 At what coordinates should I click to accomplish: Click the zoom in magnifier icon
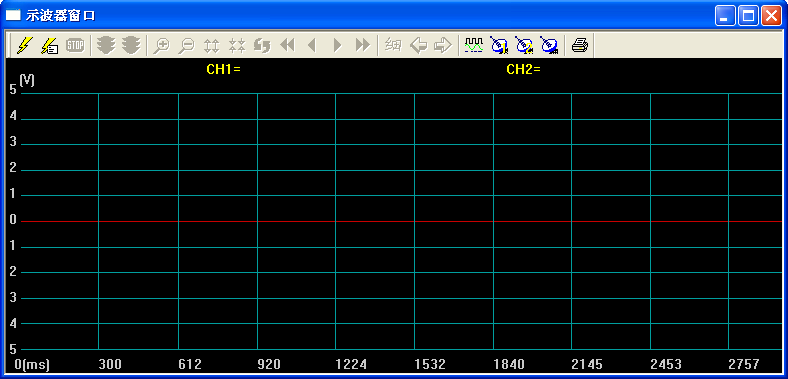click(x=161, y=45)
